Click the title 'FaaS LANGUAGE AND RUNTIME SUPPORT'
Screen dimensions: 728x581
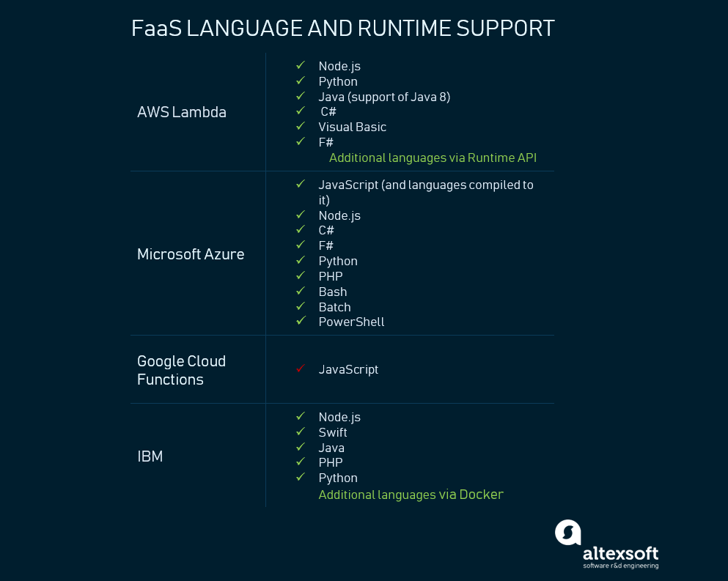coord(343,29)
